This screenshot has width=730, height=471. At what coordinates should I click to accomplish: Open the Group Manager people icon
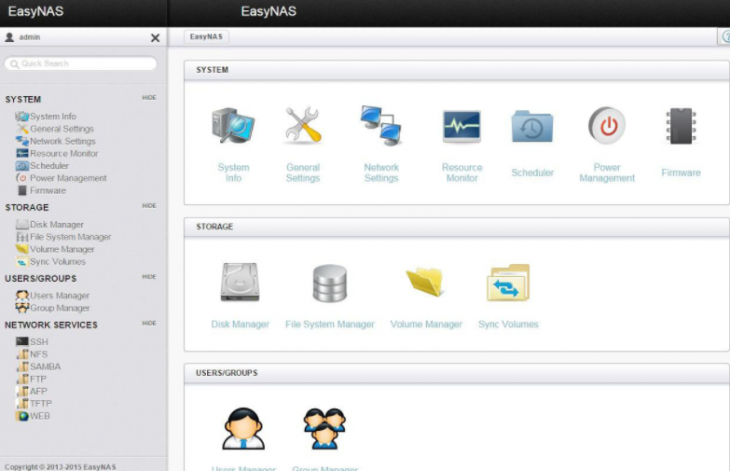324,428
